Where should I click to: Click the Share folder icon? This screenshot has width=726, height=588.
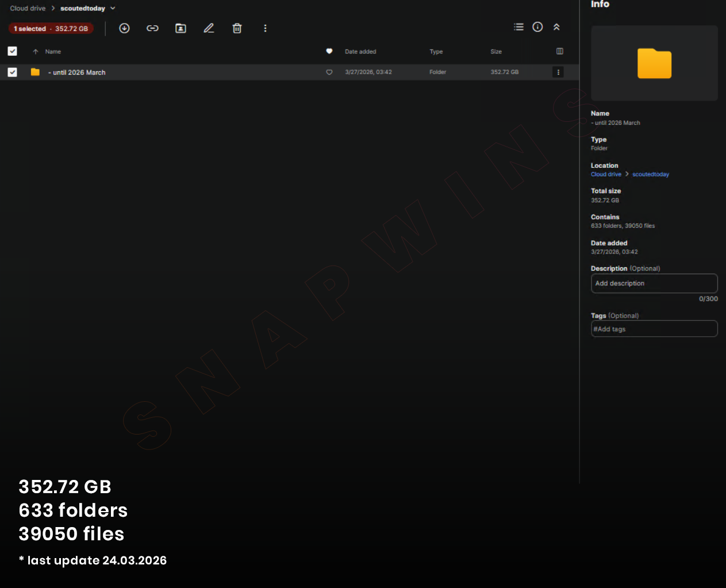[x=180, y=28]
